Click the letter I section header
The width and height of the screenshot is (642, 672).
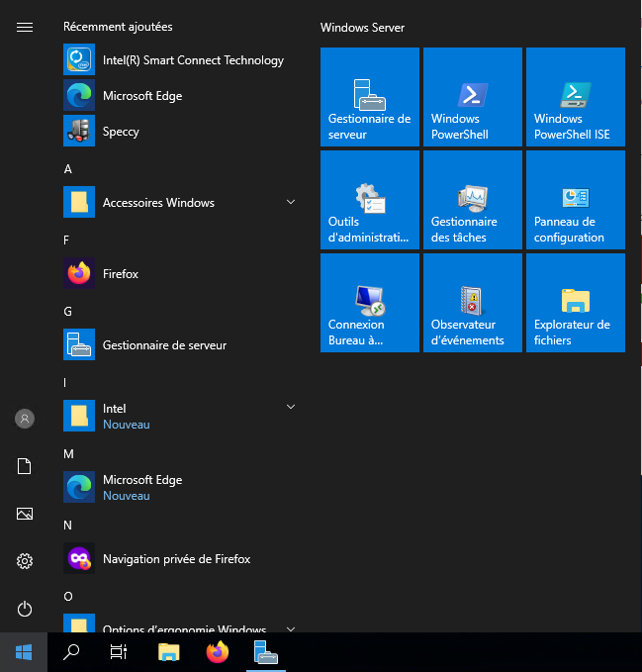[64, 383]
